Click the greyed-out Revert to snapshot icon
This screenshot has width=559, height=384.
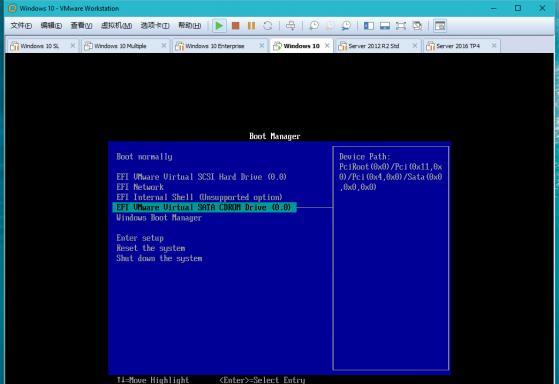click(x=330, y=26)
